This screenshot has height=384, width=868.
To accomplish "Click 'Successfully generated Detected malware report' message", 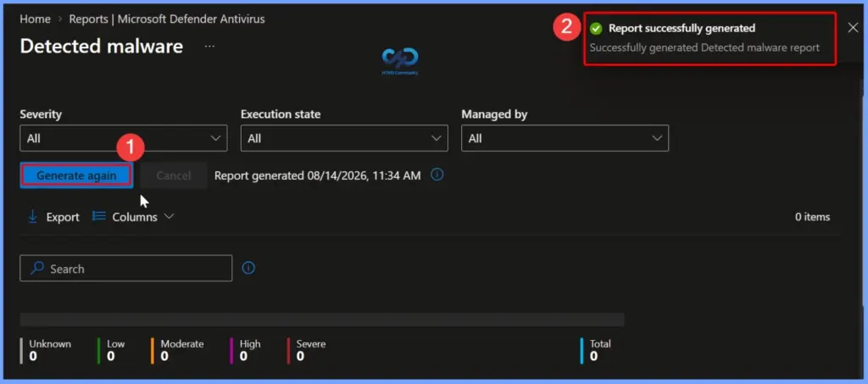I will (x=704, y=47).
